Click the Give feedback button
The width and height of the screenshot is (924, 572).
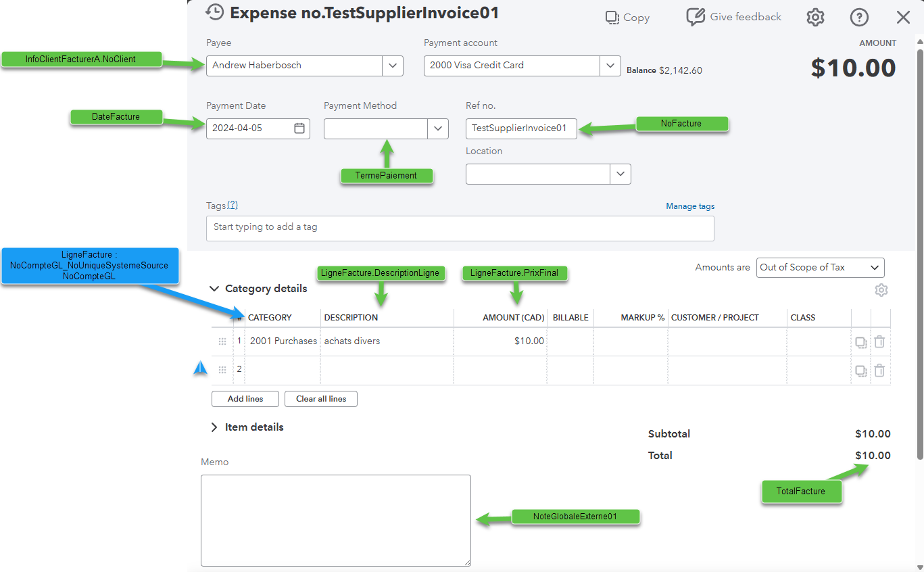point(733,17)
